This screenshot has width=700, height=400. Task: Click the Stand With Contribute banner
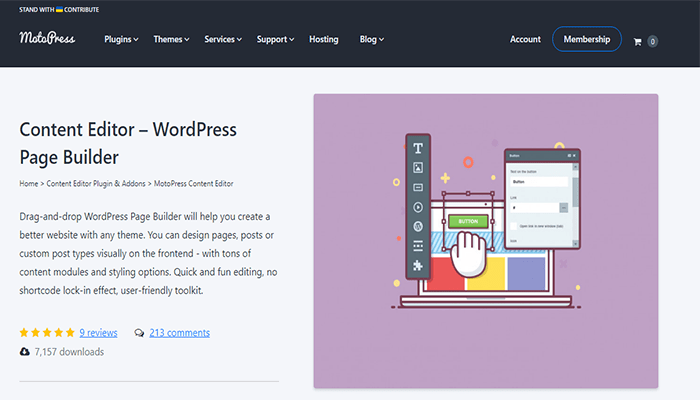click(59, 9)
